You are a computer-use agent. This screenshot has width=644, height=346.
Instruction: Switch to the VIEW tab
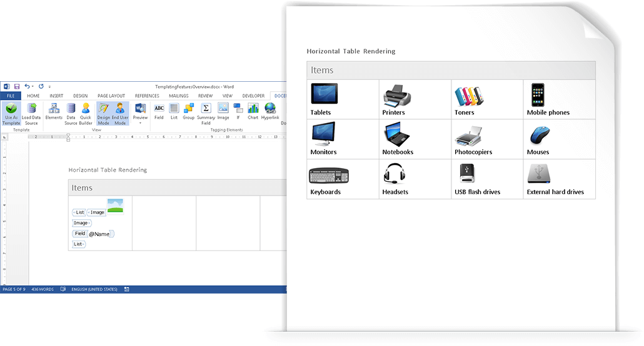click(228, 96)
